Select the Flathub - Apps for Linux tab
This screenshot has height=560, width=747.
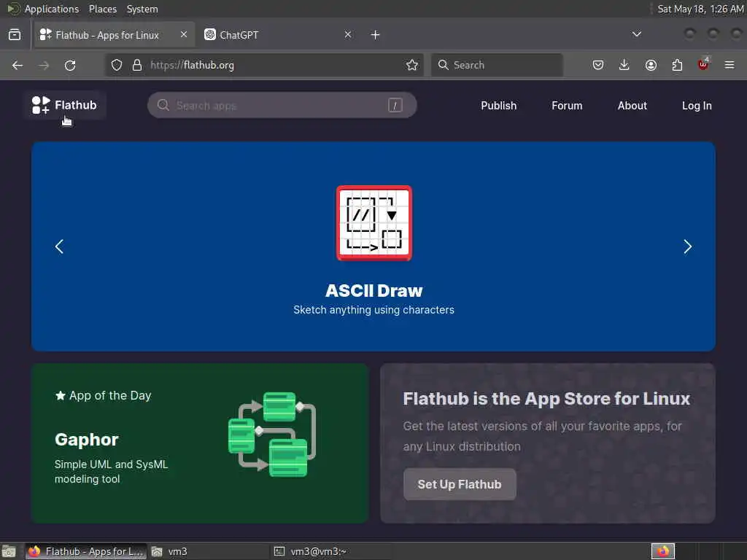pyautogui.click(x=115, y=35)
